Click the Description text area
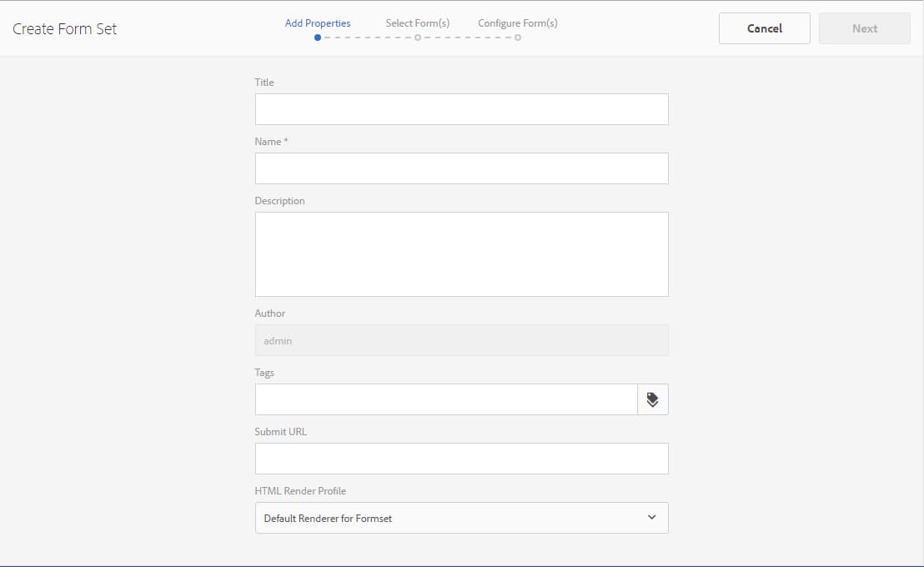 coord(461,253)
